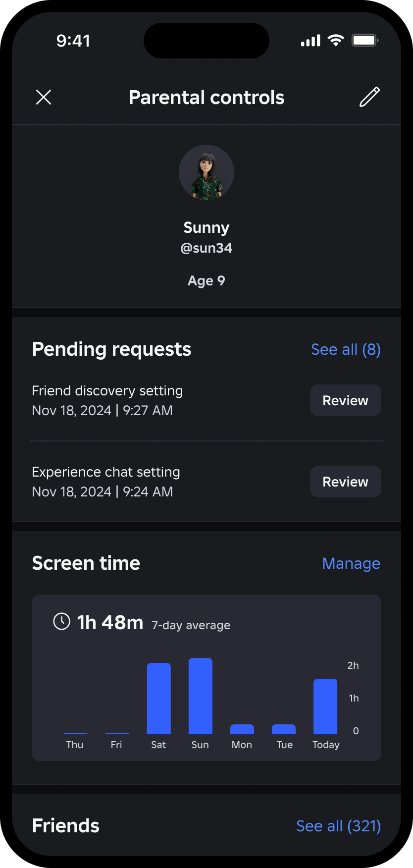Screen dimensions: 413x868
Task: Tap the battery status icon
Action: tap(365, 40)
